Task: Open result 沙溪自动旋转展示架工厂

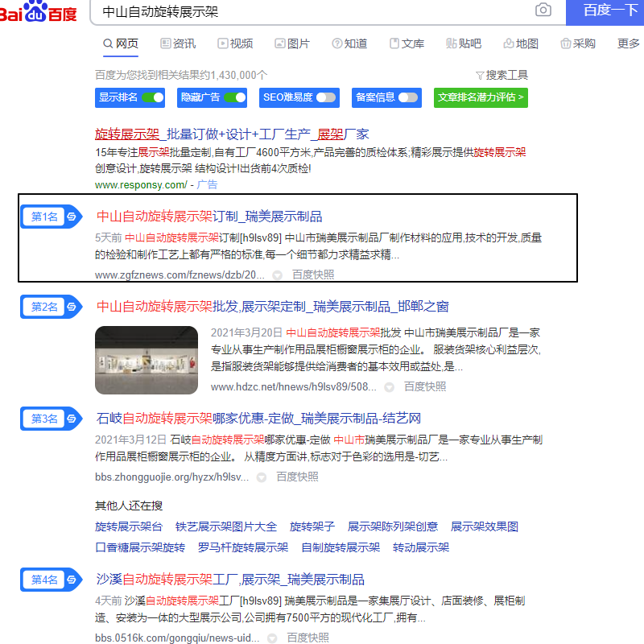Action: pos(230,580)
